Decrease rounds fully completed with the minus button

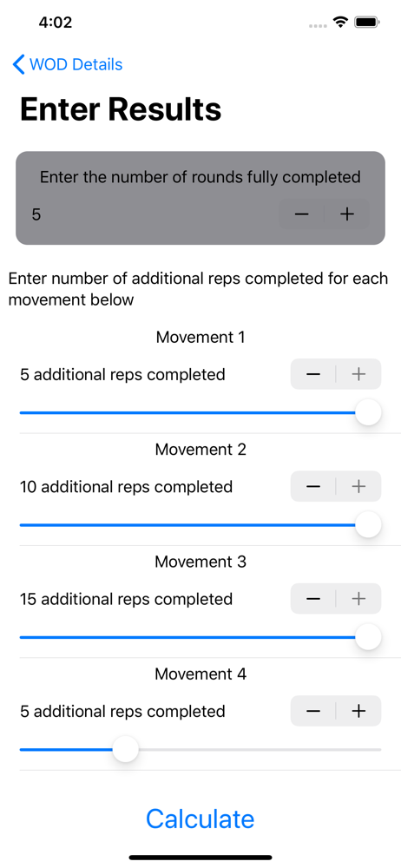pyautogui.click(x=301, y=214)
